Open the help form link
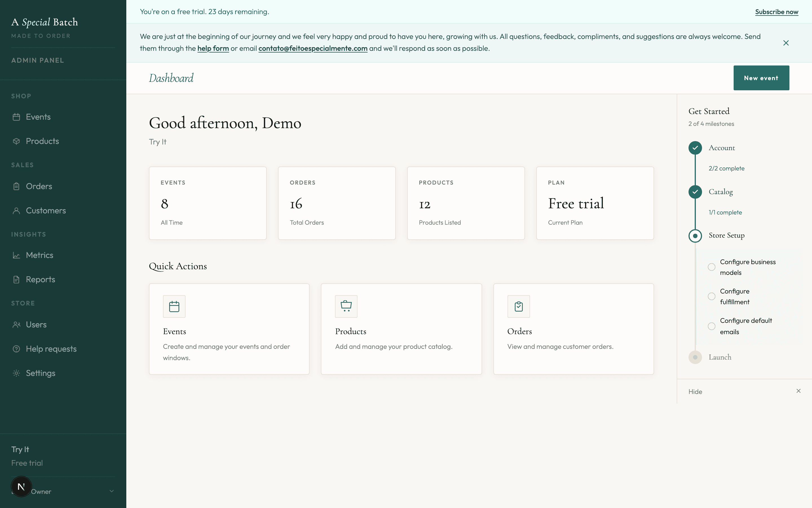 213,48
